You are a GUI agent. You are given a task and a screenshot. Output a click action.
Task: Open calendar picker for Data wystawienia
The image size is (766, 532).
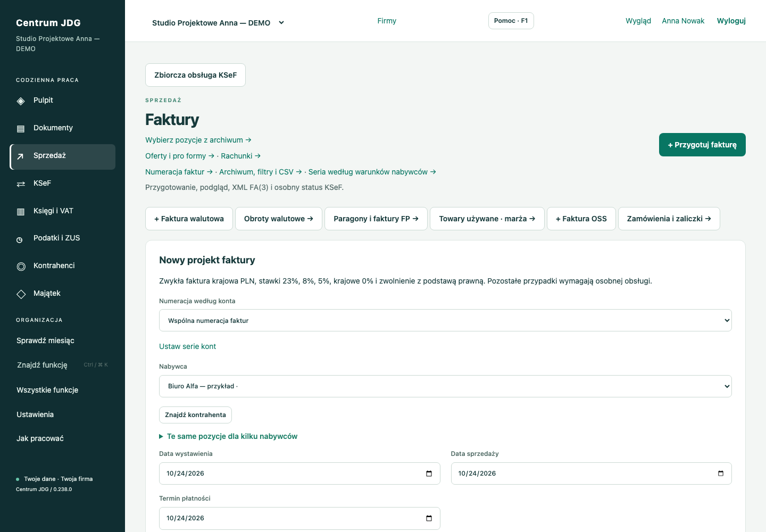[429, 473]
